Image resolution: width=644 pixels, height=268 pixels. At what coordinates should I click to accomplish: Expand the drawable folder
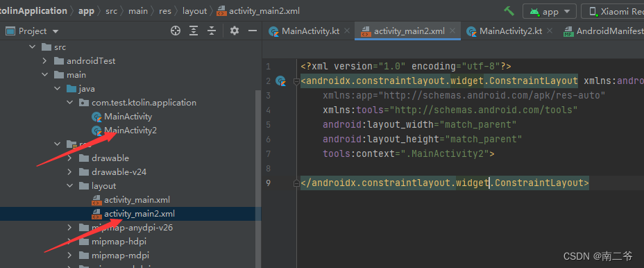(69, 158)
